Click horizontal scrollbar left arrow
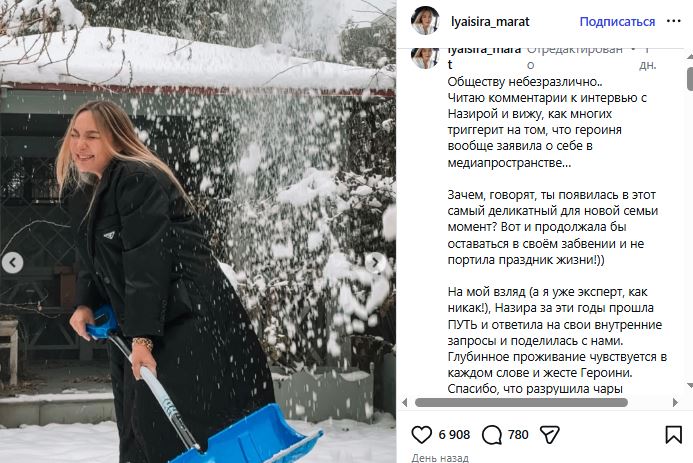 pos(404,402)
